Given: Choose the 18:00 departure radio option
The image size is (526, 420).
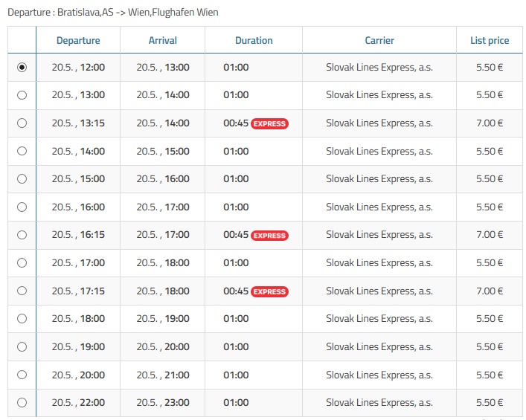Looking at the screenshot, I should click(22, 318).
